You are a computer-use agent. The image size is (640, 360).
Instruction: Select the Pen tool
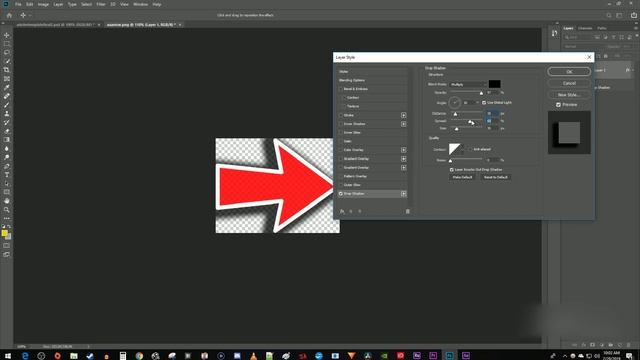pos(7,166)
